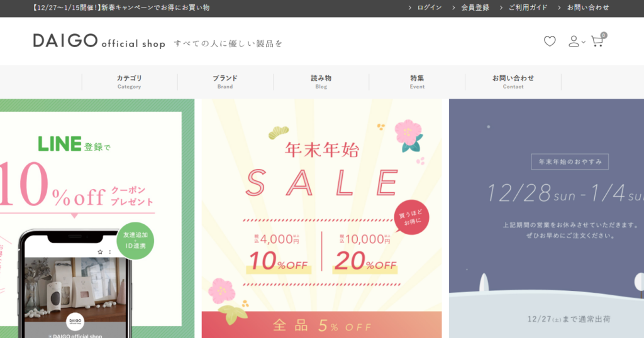This screenshot has height=338, width=644.
Task: Click the LINE 10% off coupon banner
Action: [97, 218]
